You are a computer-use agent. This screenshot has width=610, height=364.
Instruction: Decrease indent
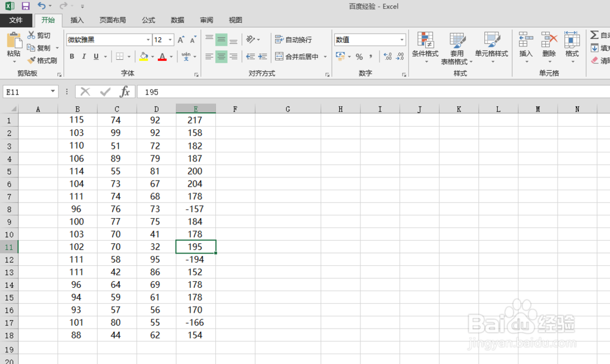[x=251, y=56]
